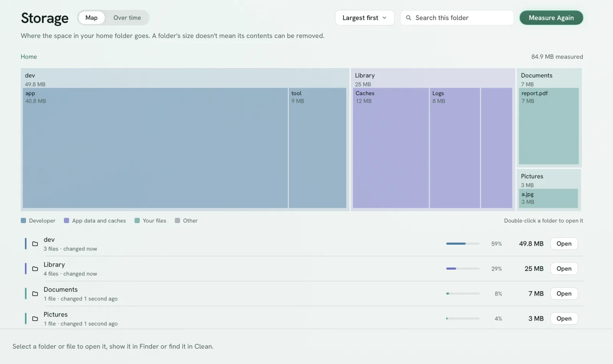Click the 49.8 MB size value in the list
The width and height of the screenshot is (613, 364).
pyautogui.click(x=531, y=244)
